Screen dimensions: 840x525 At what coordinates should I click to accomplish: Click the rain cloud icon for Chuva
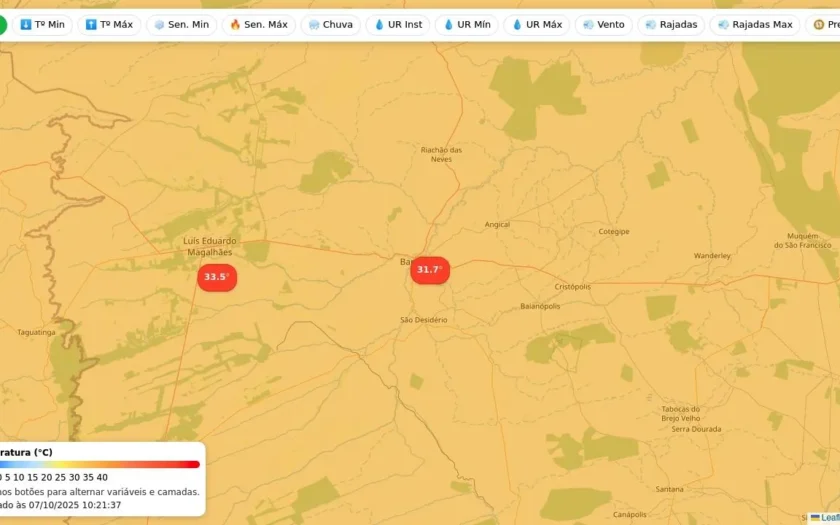pos(314,25)
